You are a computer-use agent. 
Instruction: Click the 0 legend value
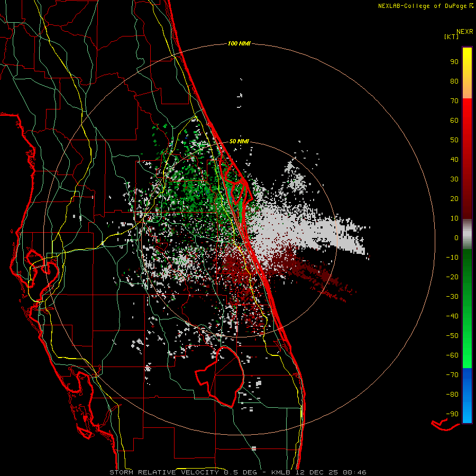(456, 237)
